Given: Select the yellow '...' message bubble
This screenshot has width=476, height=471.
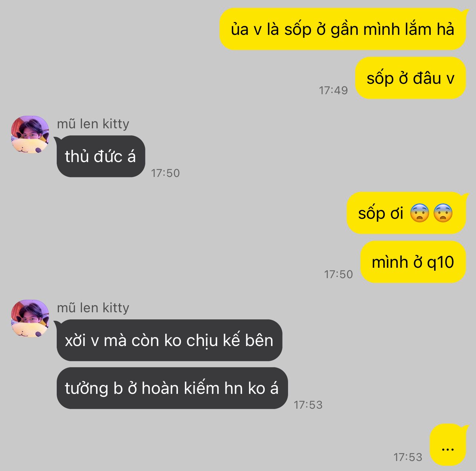Looking at the screenshot, I should pos(448,445).
